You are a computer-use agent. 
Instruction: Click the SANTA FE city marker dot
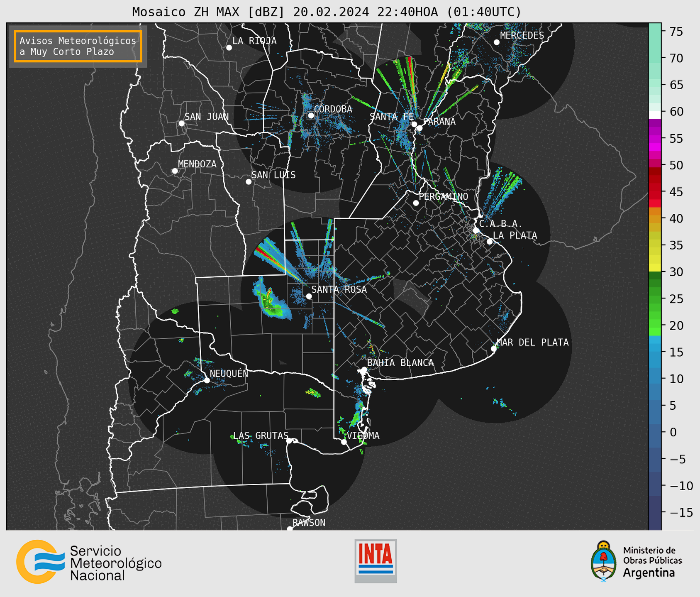coord(414,124)
